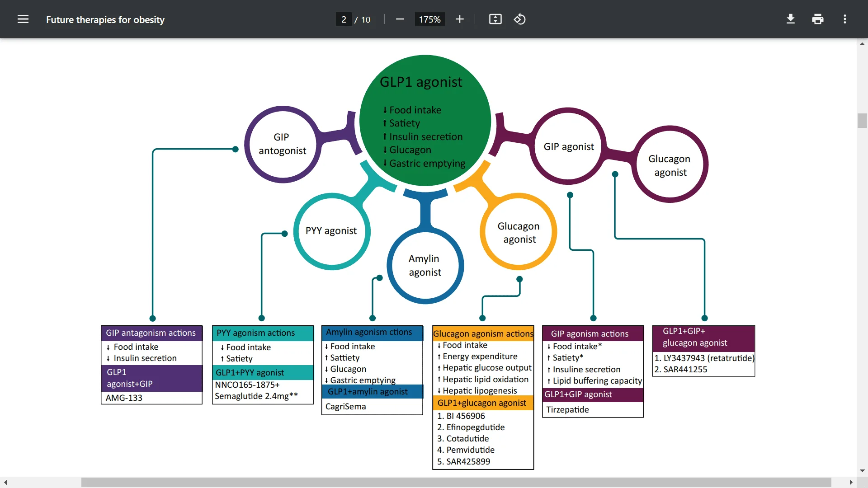Screen dimensions: 868x488
Task: Edit the 175% zoom level field
Action: pyautogui.click(x=429, y=19)
